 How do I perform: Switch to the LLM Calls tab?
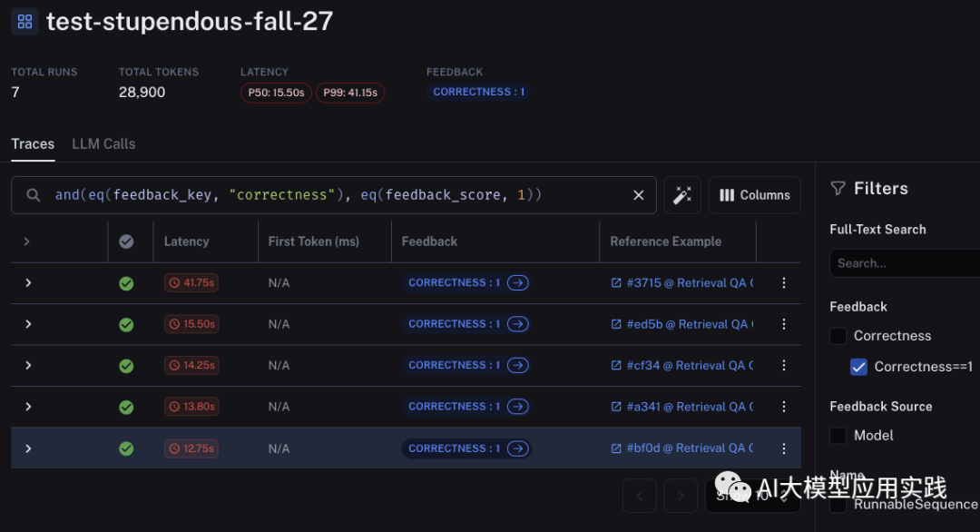[103, 143]
